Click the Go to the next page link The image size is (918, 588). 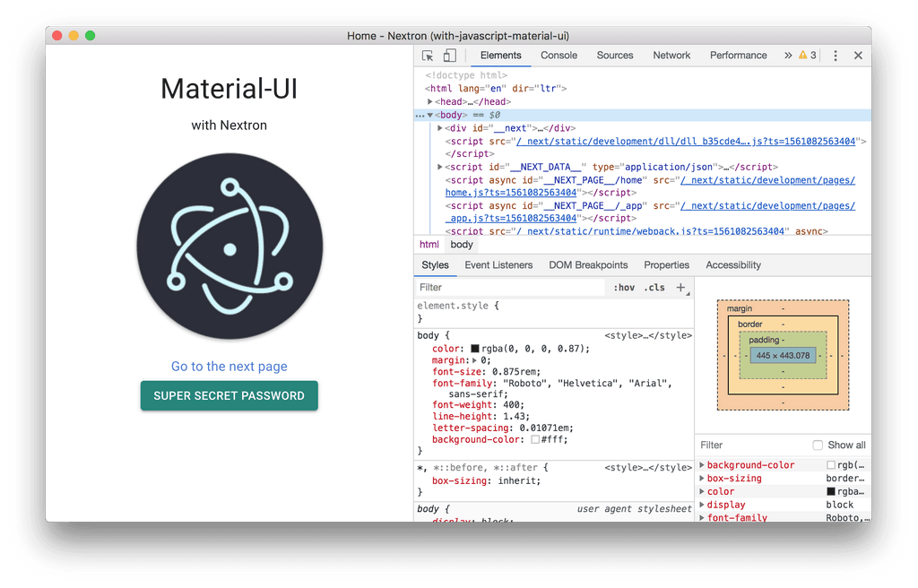click(x=229, y=367)
